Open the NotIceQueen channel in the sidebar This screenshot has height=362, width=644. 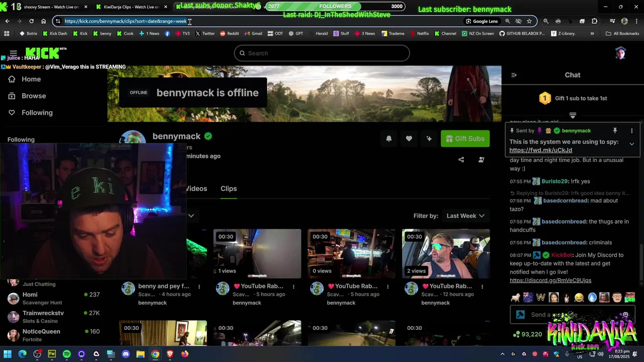tap(53, 335)
